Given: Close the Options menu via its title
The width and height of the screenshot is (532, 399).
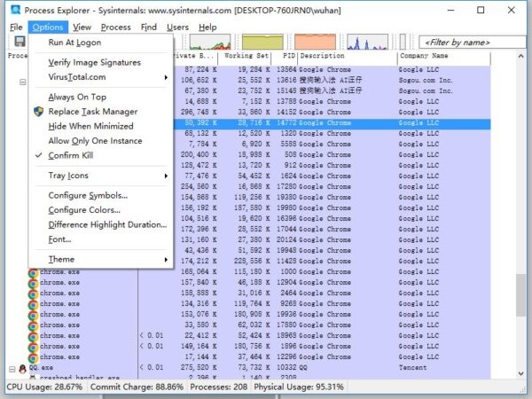Looking at the screenshot, I should tap(48, 27).
